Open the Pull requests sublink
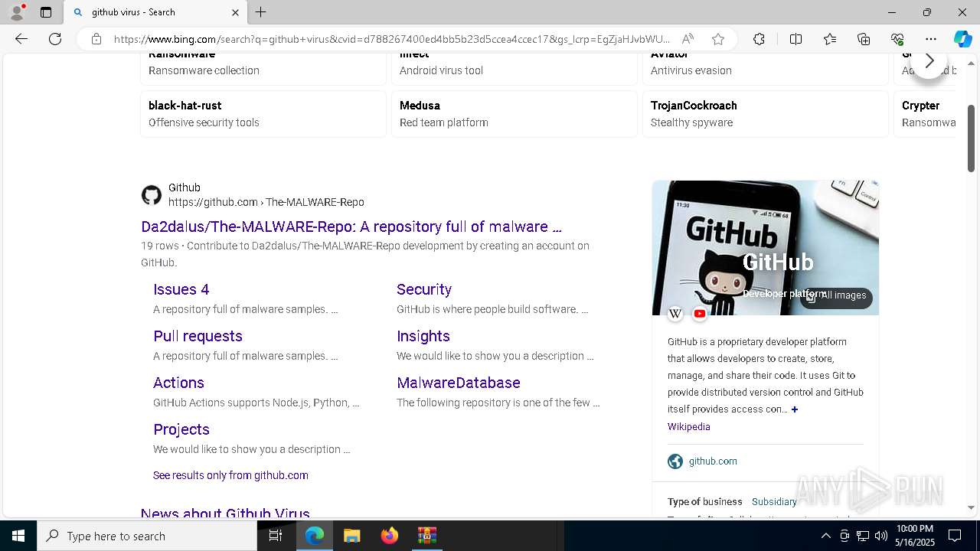980x551 pixels. point(198,336)
